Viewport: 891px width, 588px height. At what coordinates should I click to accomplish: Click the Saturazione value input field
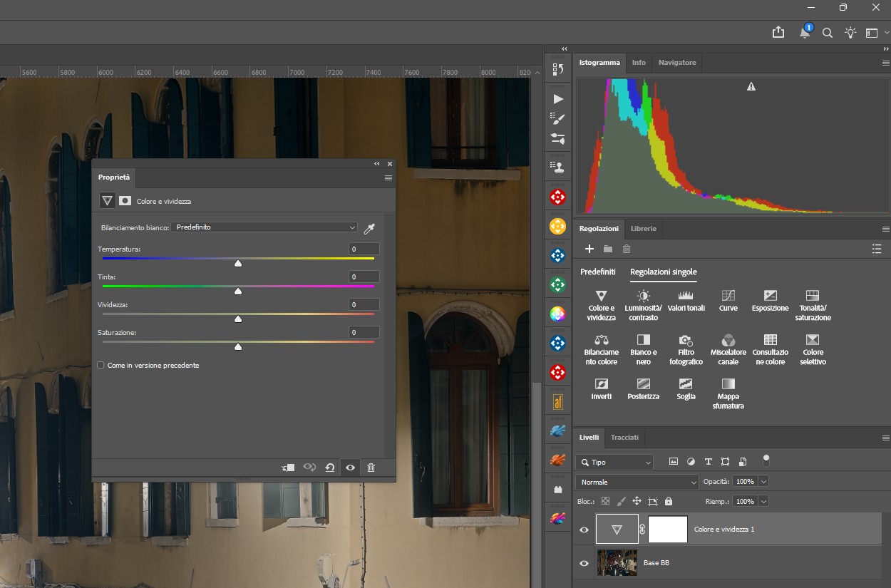pyautogui.click(x=364, y=332)
